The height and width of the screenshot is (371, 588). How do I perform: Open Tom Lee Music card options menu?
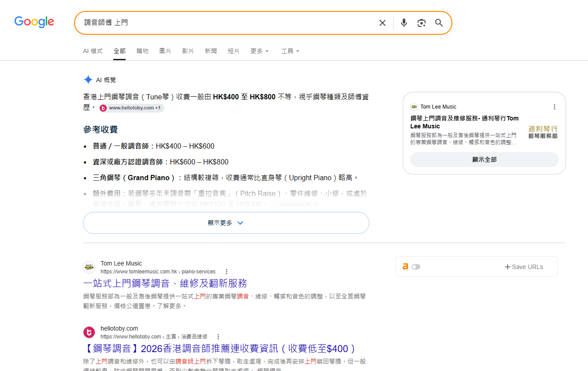(x=555, y=107)
